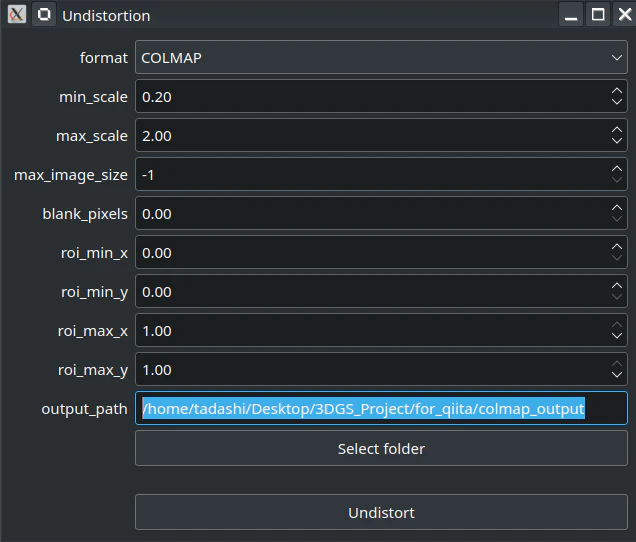Image resolution: width=636 pixels, height=542 pixels.
Task: Increase roi_max_x with the up arrow
Action: coord(617,325)
